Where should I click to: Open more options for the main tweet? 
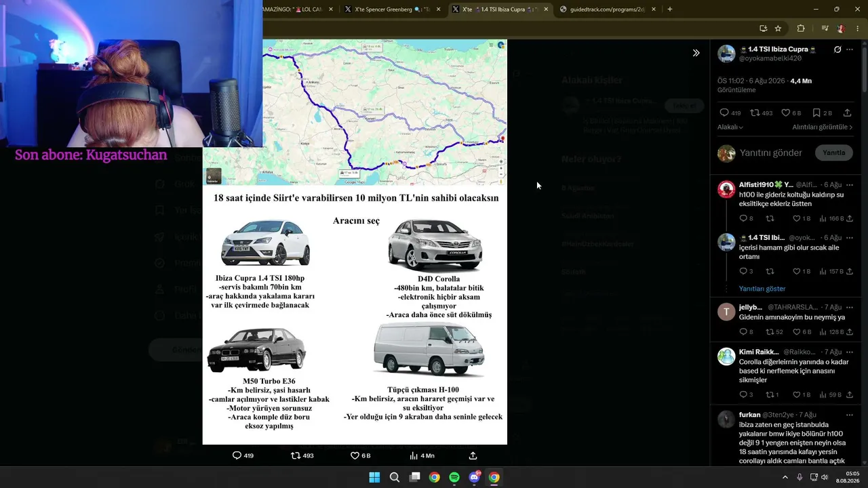(x=850, y=49)
